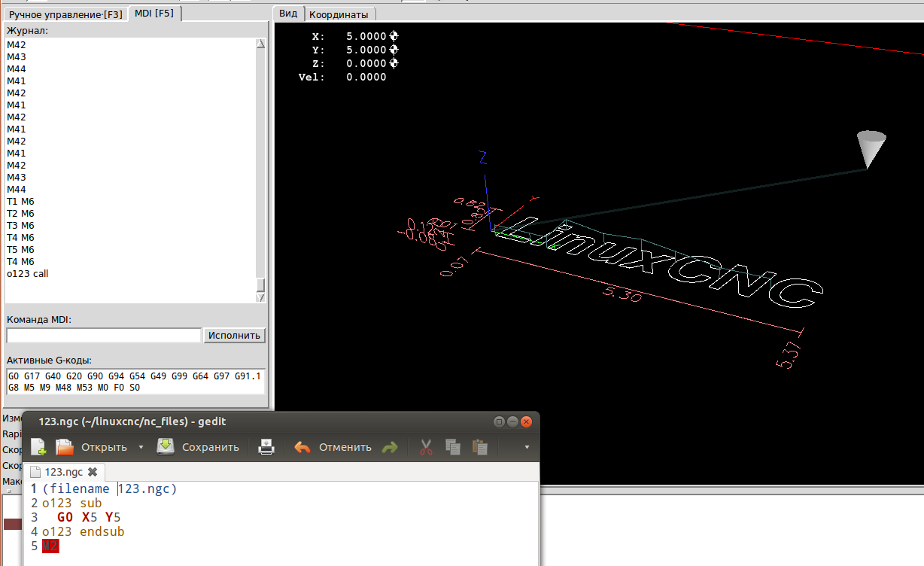The height and width of the screenshot is (566, 924).
Task: Click the orange undo arrow icon
Action: 302,447
